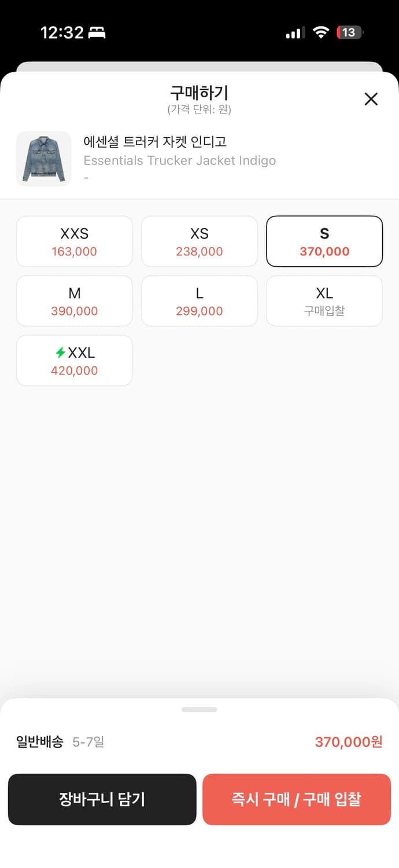This screenshot has height=868, width=399.
Task: Tap the 에센셜 트러커 자켓 인디고 title
Action: [x=155, y=142]
